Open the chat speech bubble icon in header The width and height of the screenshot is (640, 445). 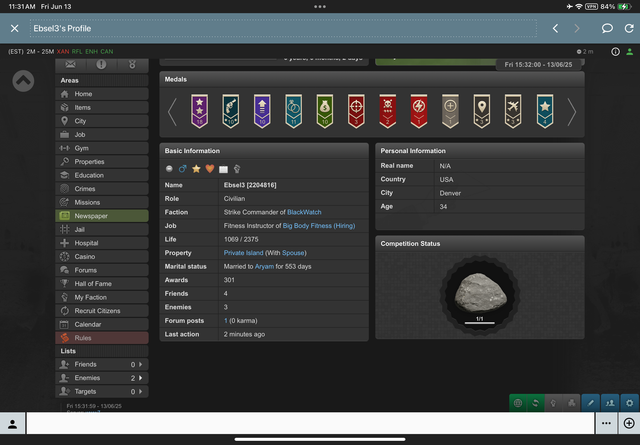pyautogui.click(x=607, y=28)
